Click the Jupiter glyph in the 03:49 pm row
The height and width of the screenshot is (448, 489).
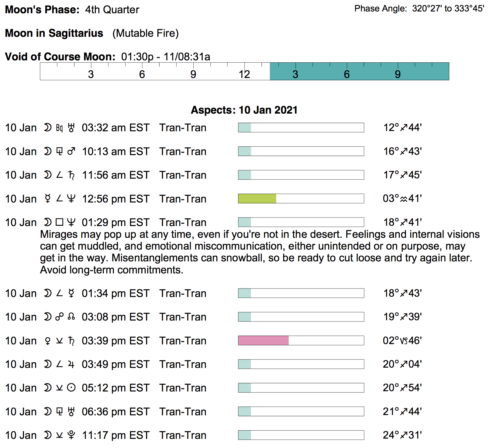pyautogui.click(x=71, y=364)
